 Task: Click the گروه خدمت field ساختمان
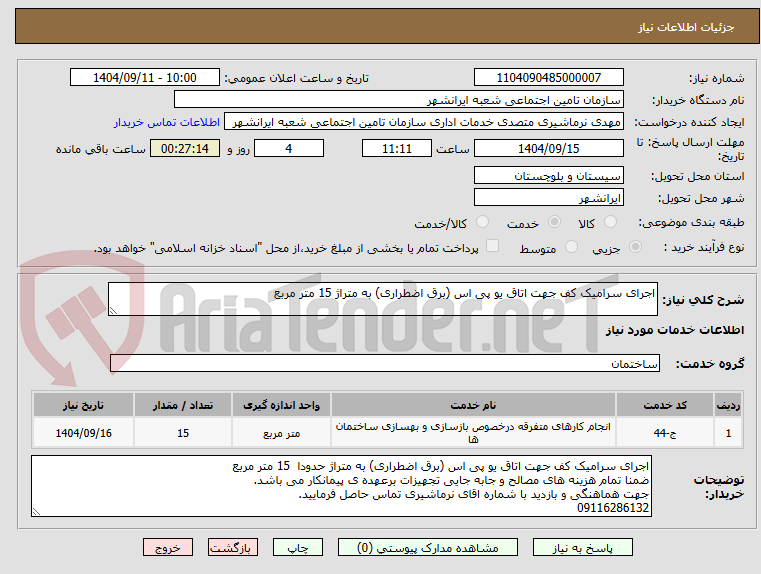click(x=384, y=363)
